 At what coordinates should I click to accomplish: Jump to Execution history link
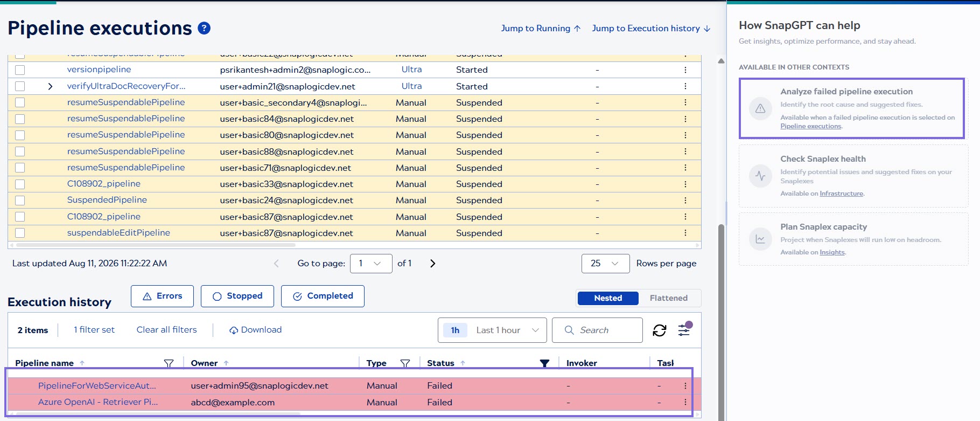pos(651,28)
